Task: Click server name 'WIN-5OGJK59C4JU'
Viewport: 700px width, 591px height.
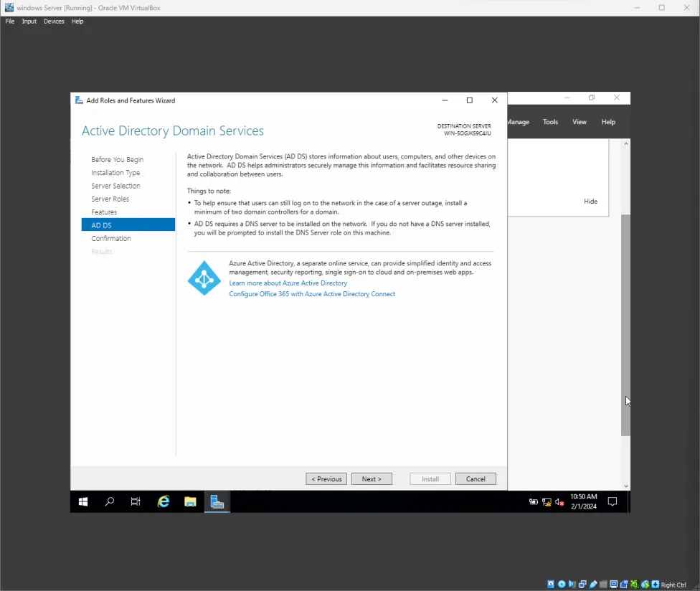Action: tap(468, 133)
